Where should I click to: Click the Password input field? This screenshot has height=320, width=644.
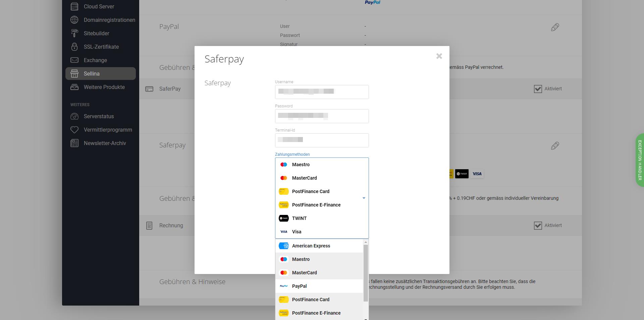(x=322, y=116)
